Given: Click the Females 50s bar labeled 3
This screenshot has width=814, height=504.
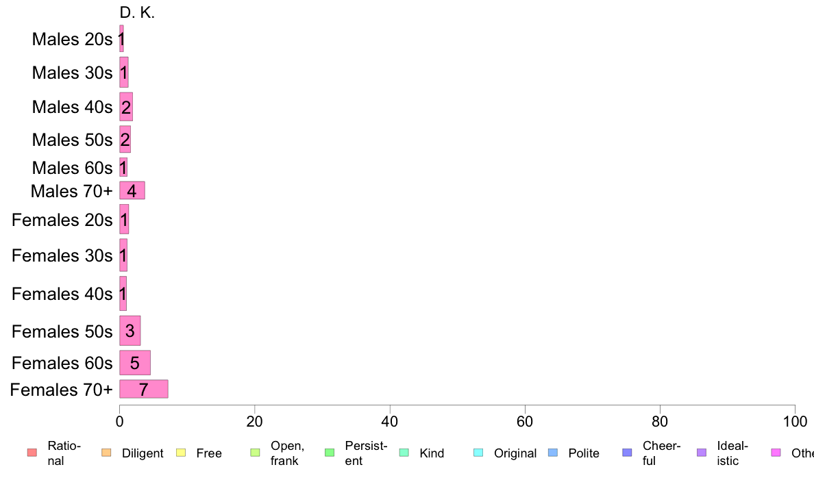Looking at the screenshot, I should (x=129, y=331).
